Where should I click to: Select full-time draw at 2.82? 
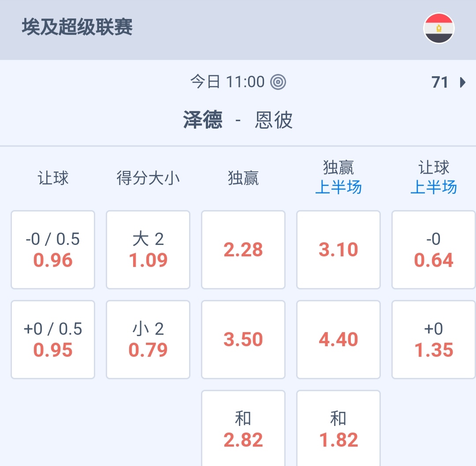(x=243, y=429)
